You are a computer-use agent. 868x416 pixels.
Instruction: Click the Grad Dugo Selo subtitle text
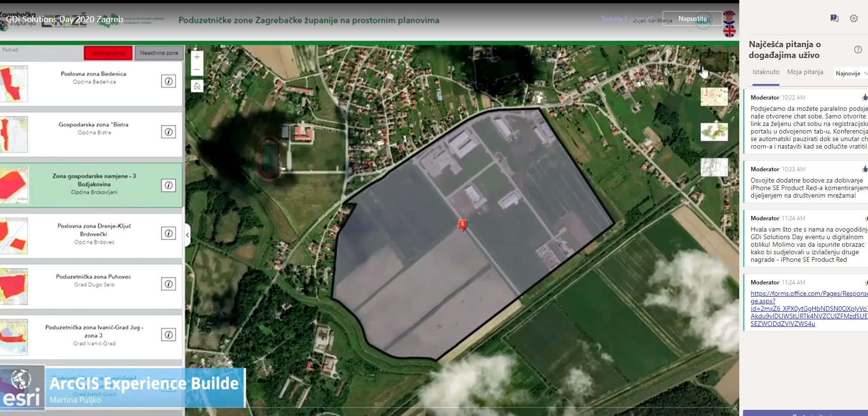[94, 285]
